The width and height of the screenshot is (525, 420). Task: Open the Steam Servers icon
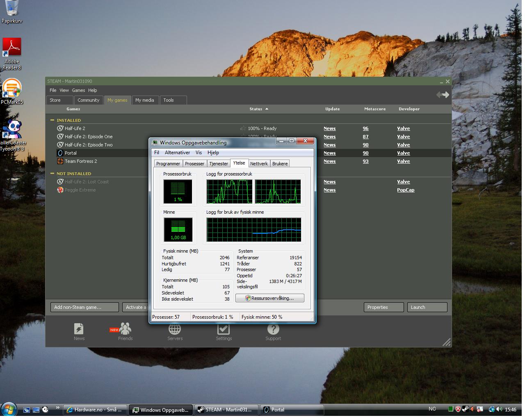tap(175, 332)
